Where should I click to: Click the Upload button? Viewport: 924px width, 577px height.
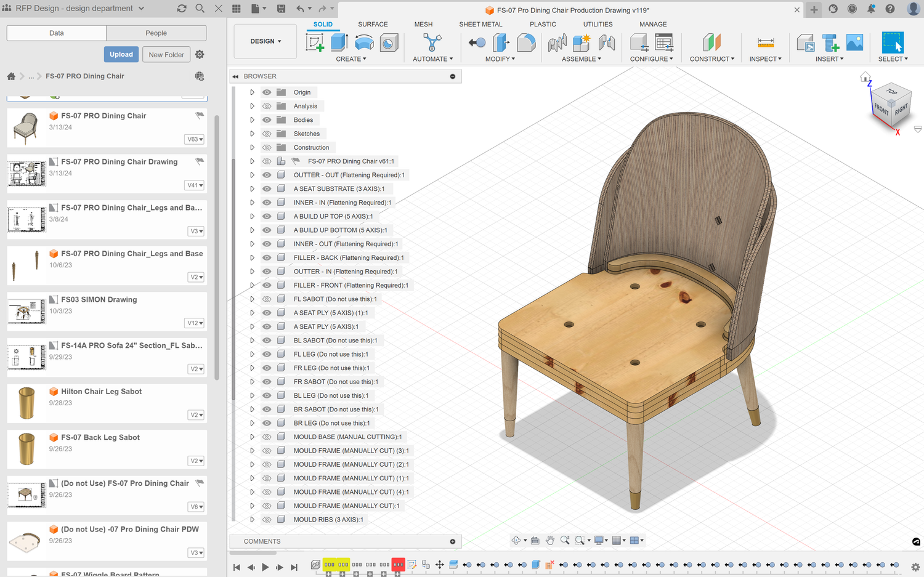[x=121, y=54]
